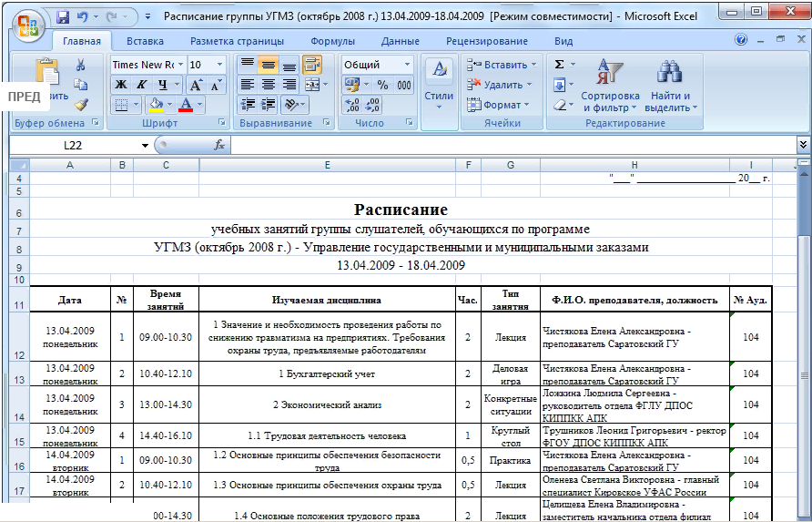Image resolution: width=812 pixels, height=522 pixels.
Task: Apply the yellow fill color swatch
Action: [156, 105]
